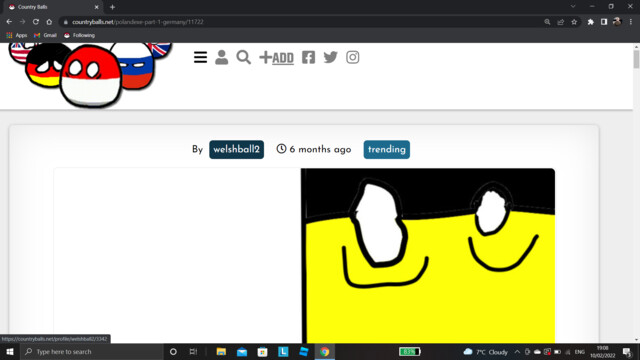Click the trending tag
Screen dimensions: 640x360
coord(387,149)
